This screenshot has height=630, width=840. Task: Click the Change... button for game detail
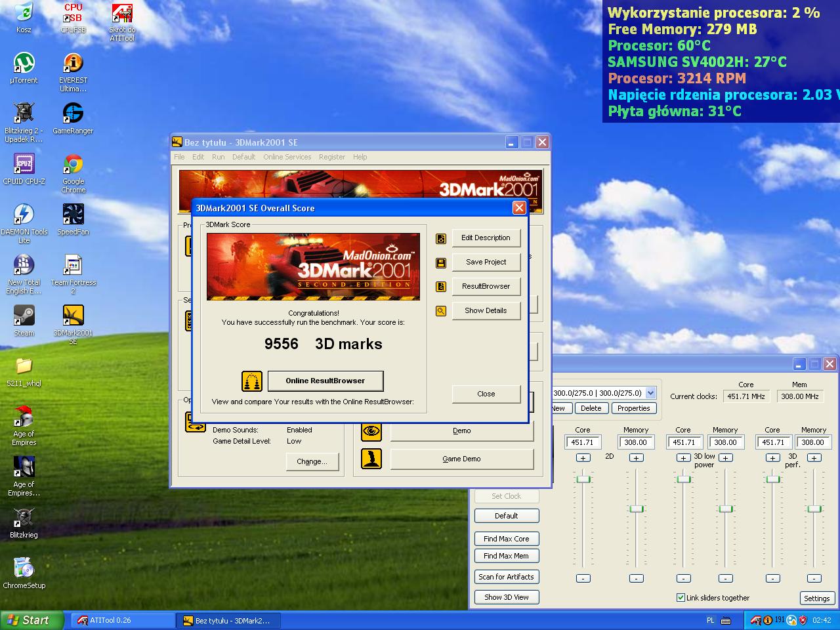312,461
